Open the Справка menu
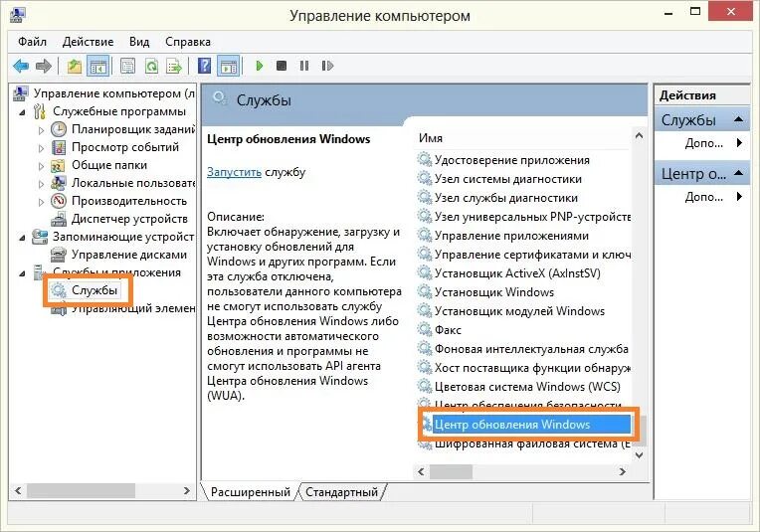The width and height of the screenshot is (760, 532). [x=188, y=42]
